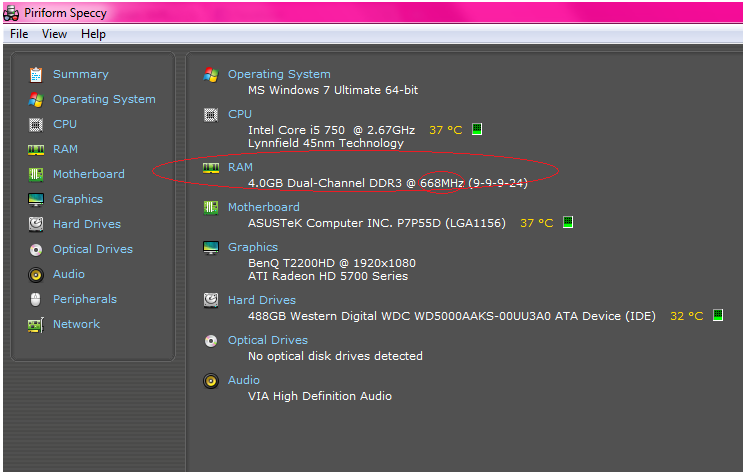Open the RAM heading link in summary

(x=240, y=167)
